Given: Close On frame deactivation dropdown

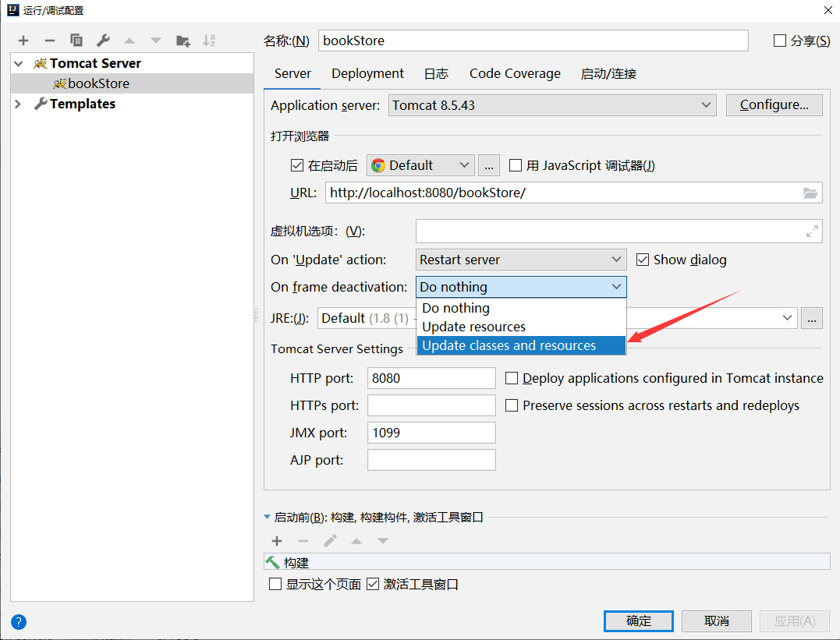Looking at the screenshot, I should click(521, 287).
